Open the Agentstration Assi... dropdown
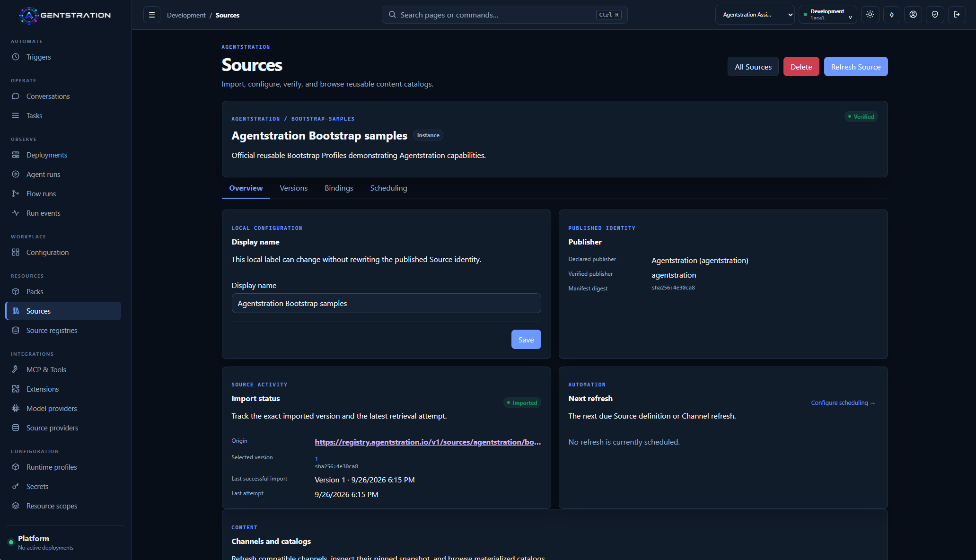976x560 pixels. coord(755,15)
